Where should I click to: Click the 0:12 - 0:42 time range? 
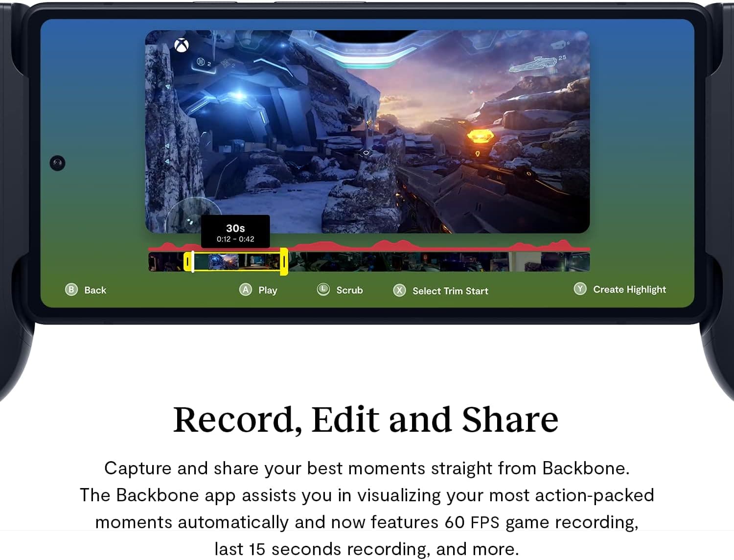[x=235, y=239]
